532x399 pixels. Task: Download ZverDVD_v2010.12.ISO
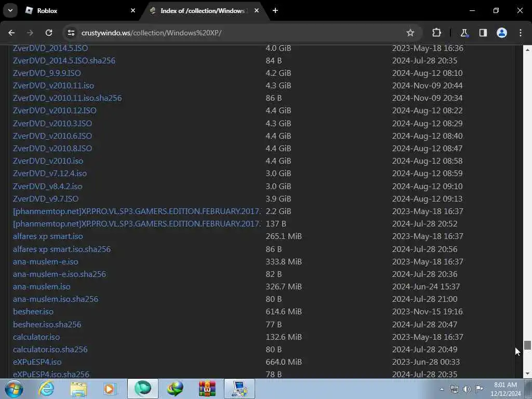tap(55, 110)
